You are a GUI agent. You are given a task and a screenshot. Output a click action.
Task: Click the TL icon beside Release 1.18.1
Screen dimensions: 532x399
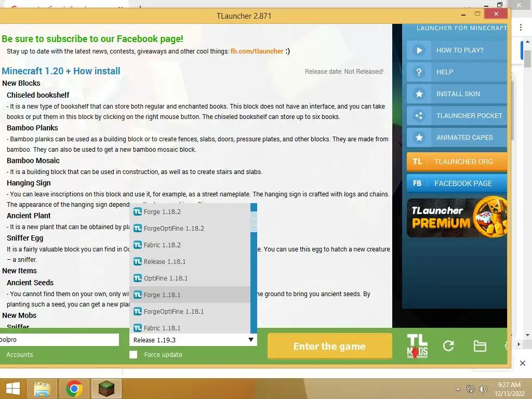[x=137, y=262]
